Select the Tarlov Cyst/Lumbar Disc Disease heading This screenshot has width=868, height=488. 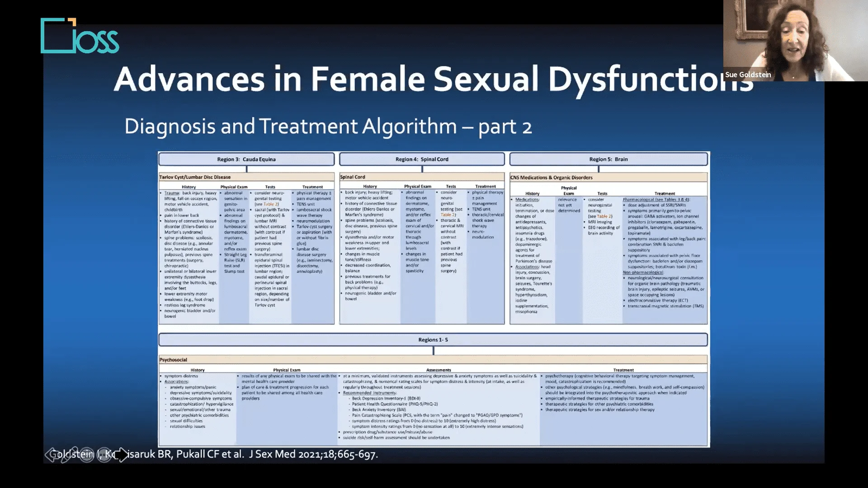point(195,177)
